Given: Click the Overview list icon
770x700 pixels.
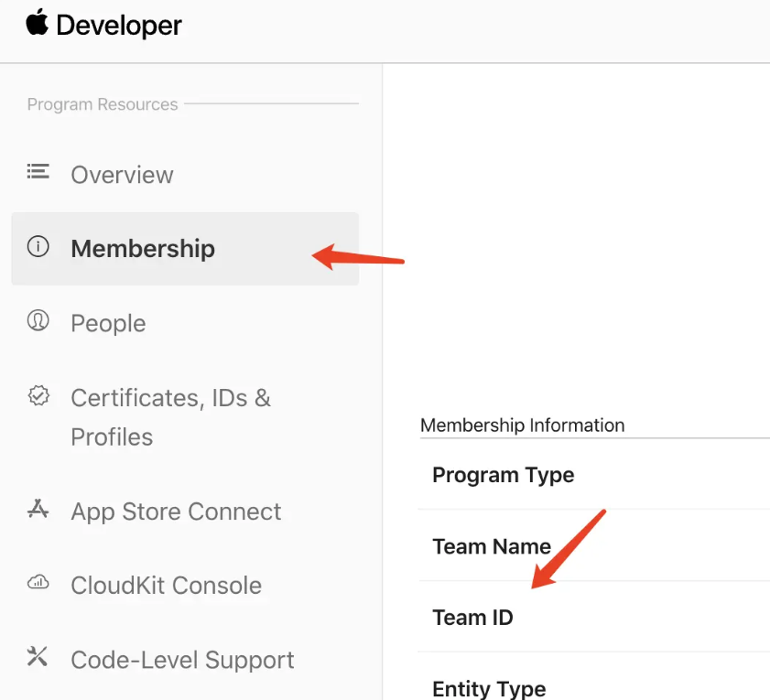Looking at the screenshot, I should click(x=38, y=172).
